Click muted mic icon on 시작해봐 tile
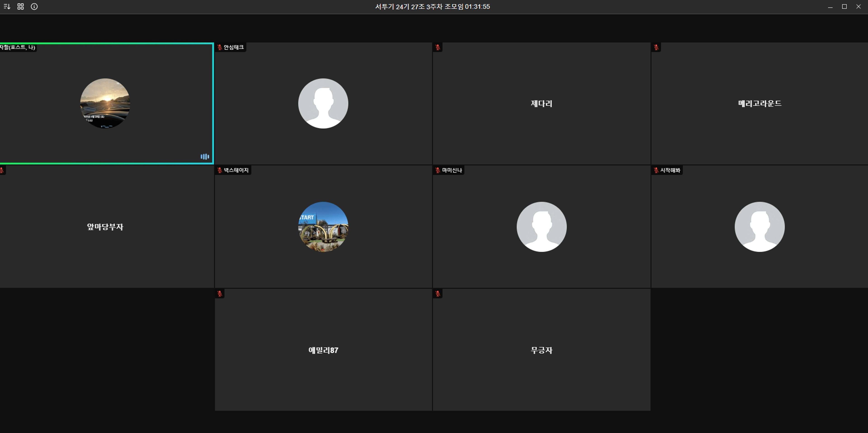This screenshot has width=868, height=433. point(656,170)
